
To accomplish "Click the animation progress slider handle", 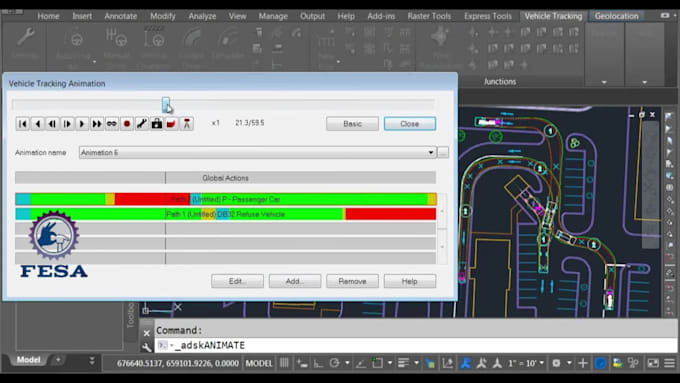I will (x=166, y=105).
